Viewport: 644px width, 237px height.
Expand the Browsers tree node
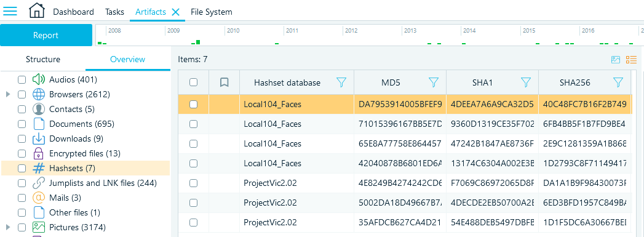(8, 94)
